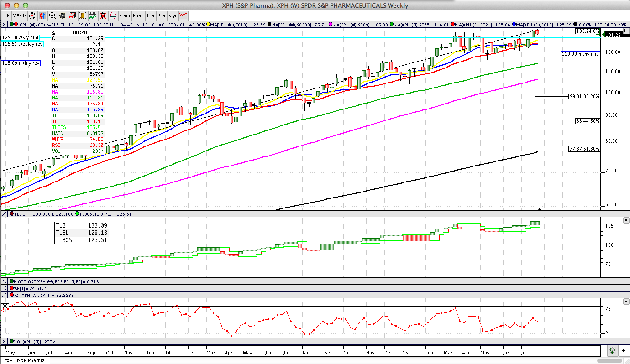Click the small triangle in RSI panel scale
Screen dimensions: 630x364
[626, 302]
